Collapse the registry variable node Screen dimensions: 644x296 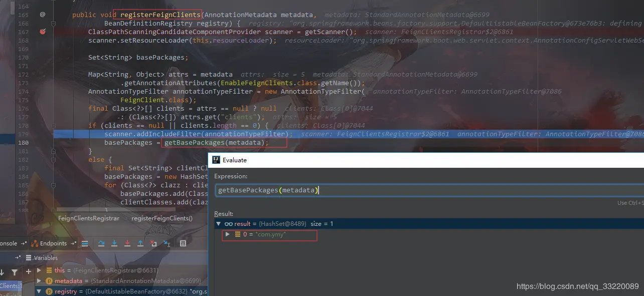point(39,291)
